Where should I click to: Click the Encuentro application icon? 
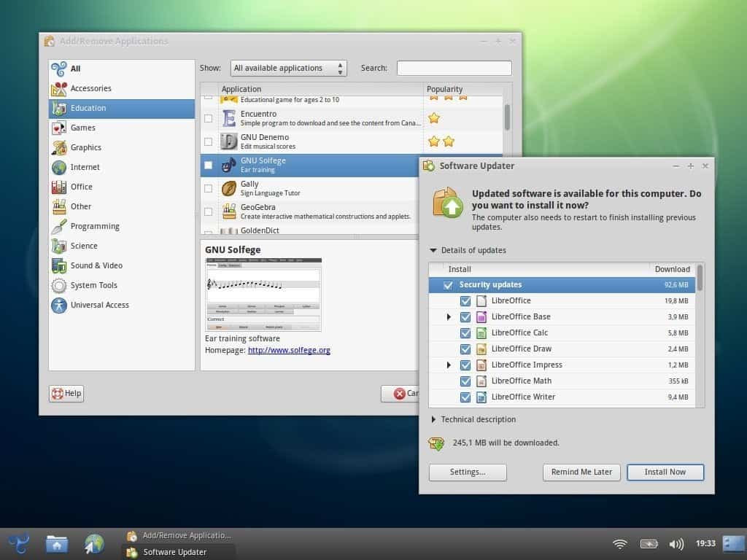[x=228, y=118]
